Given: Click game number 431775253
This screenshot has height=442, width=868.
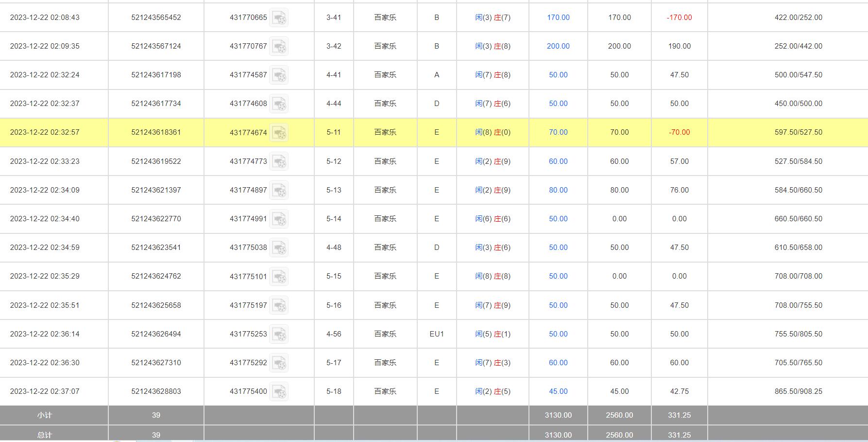Looking at the screenshot, I should click(248, 334).
